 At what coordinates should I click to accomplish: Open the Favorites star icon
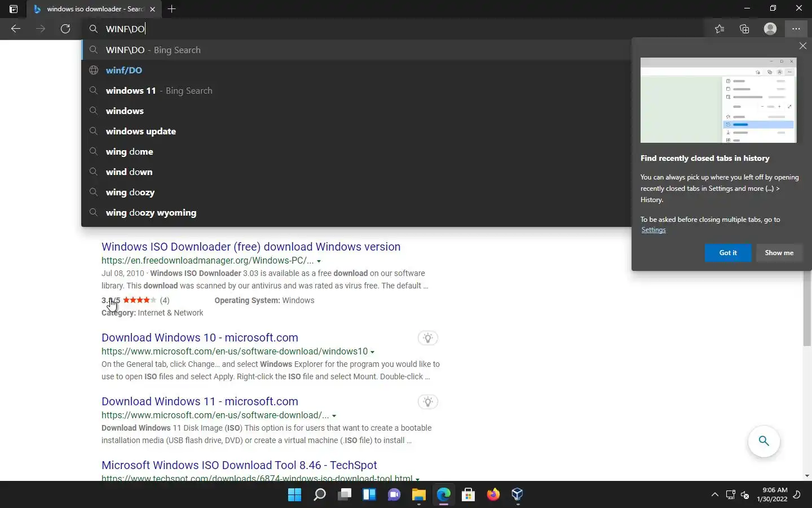click(x=720, y=29)
